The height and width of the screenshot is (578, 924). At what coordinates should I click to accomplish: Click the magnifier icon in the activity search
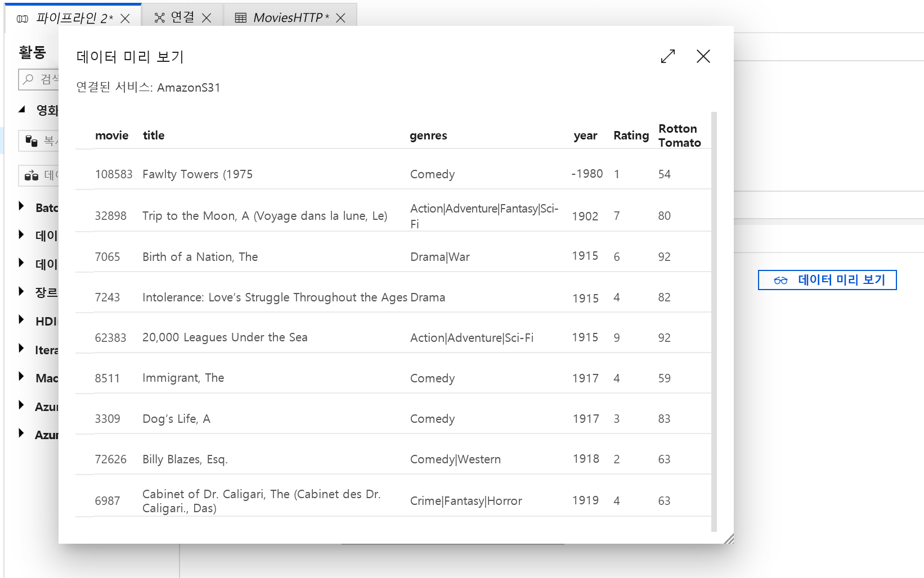[x=28, y=79]
